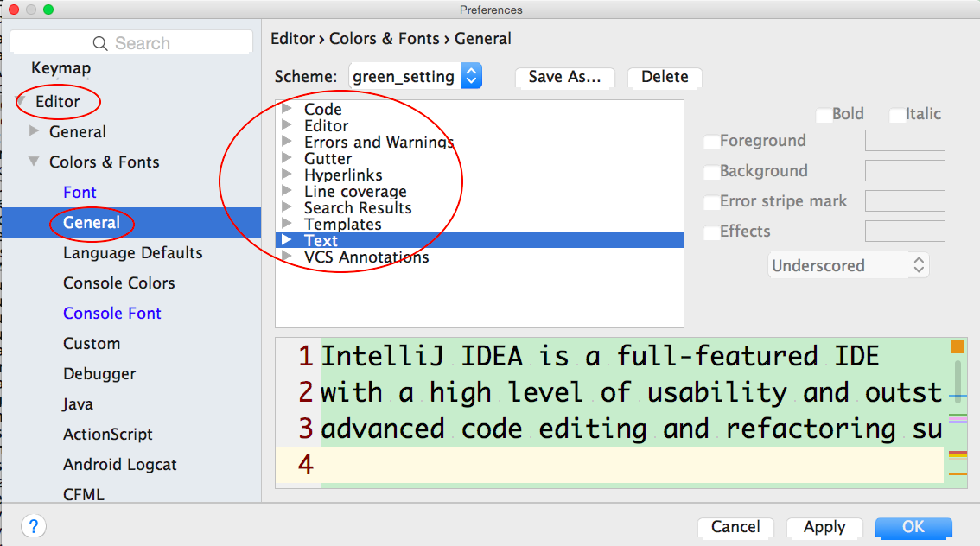Confirm with the OK button
Image resolution: width=980 pixels, height=546 pixels.
[x=913, y=527]
